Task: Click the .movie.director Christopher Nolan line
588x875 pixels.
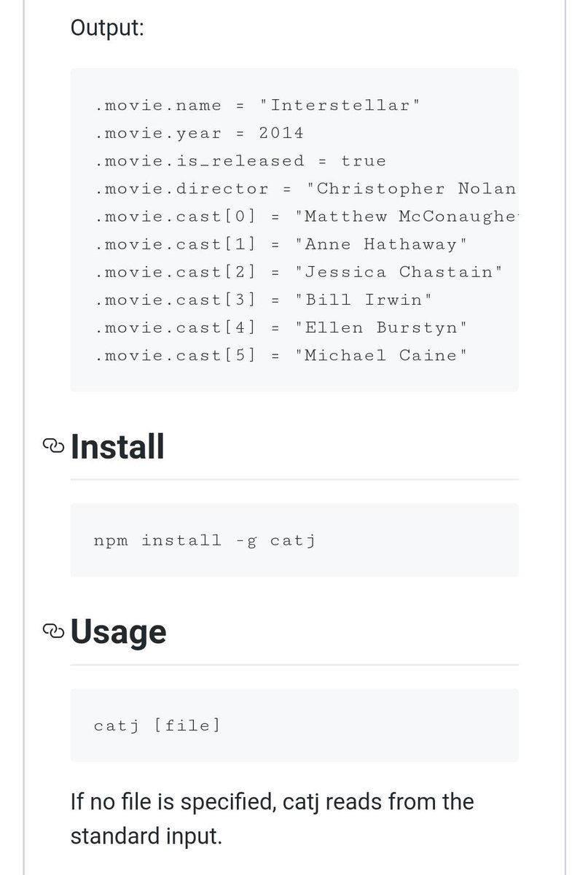Action: click(x=305, y=189)
